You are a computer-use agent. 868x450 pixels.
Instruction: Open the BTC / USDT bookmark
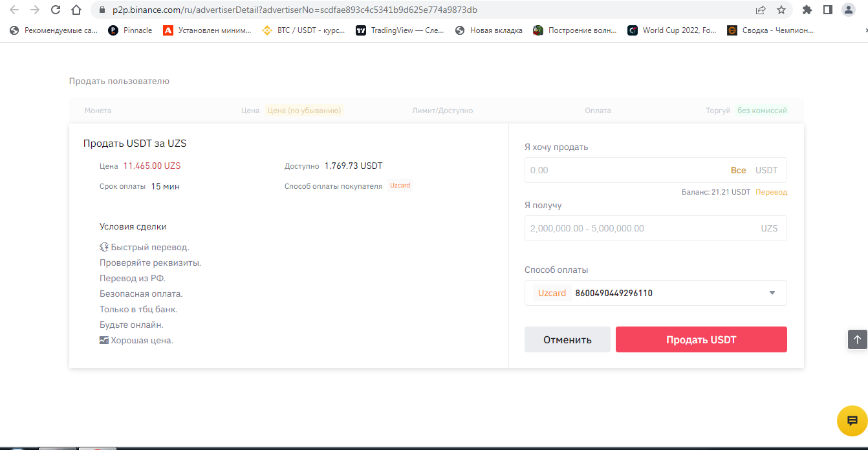coord(303,30)
